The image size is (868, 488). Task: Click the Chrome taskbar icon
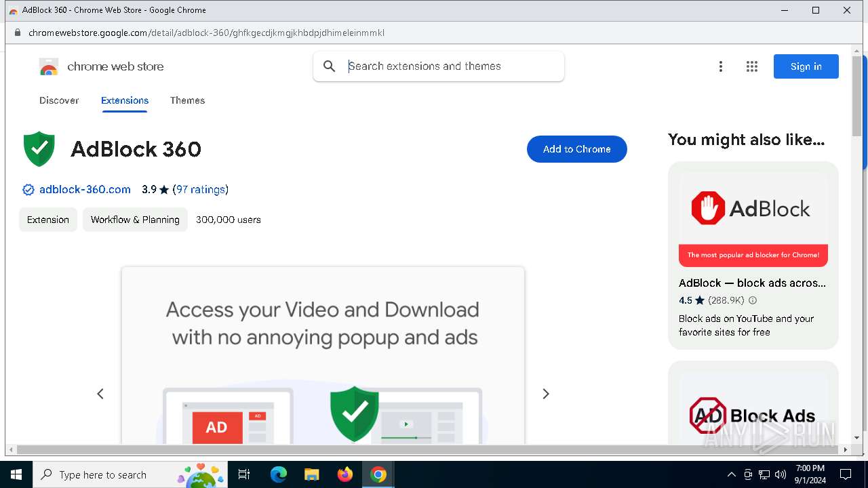tap(378, 474)
